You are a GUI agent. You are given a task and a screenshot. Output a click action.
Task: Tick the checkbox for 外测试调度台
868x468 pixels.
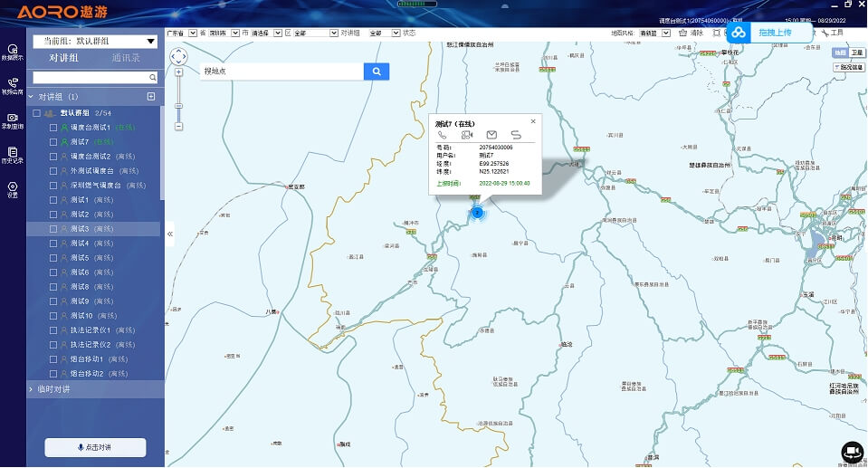point(53,170)
